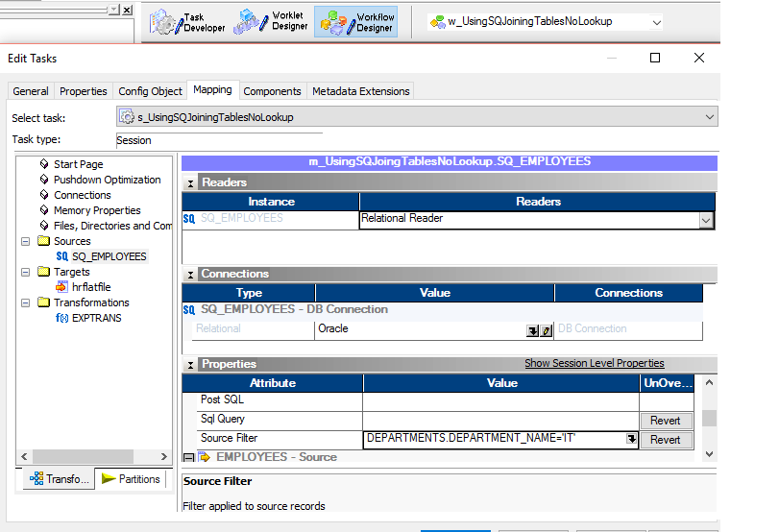The width and height of the screenshot is (779, 532).
Task: Open the Components tab
Action: pos(272,91)
